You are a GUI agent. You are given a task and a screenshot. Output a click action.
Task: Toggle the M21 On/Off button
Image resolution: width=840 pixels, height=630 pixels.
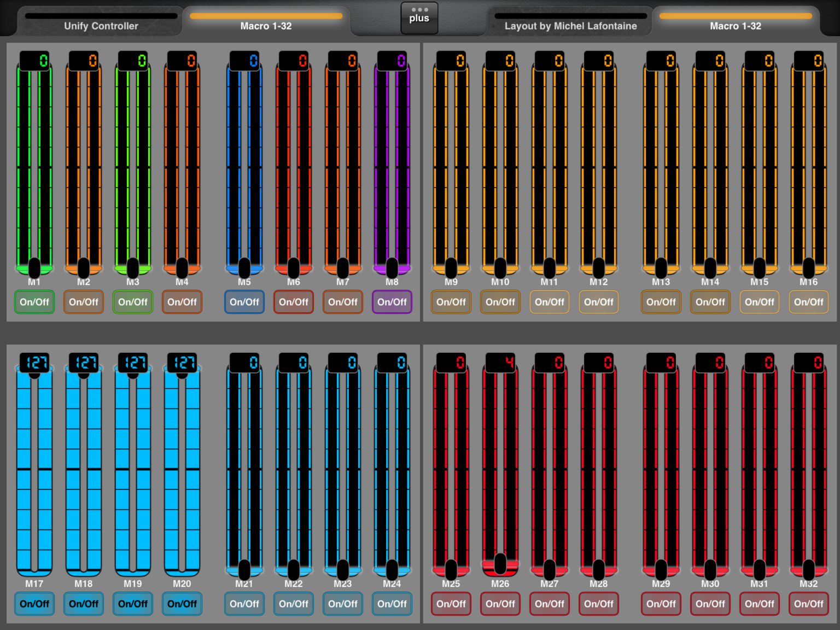coord(244,604)
